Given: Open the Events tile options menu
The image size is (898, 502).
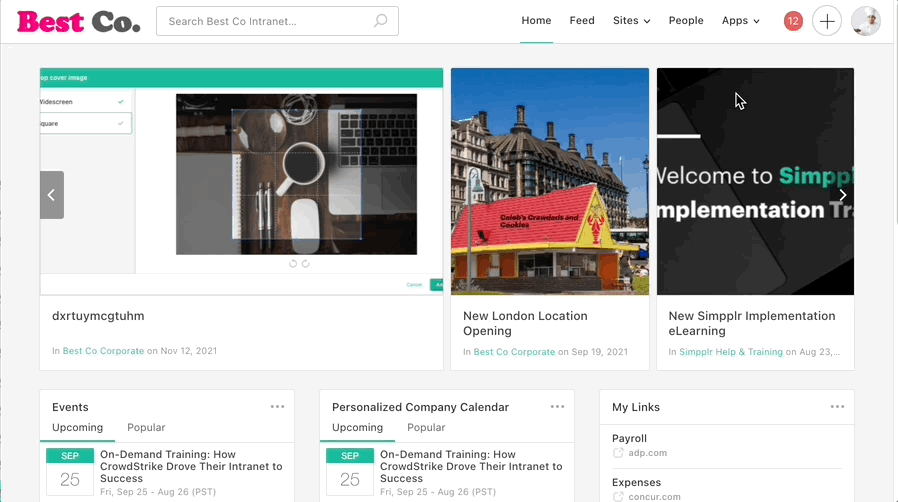Looking at the screenshot, I should click(277, 407).
